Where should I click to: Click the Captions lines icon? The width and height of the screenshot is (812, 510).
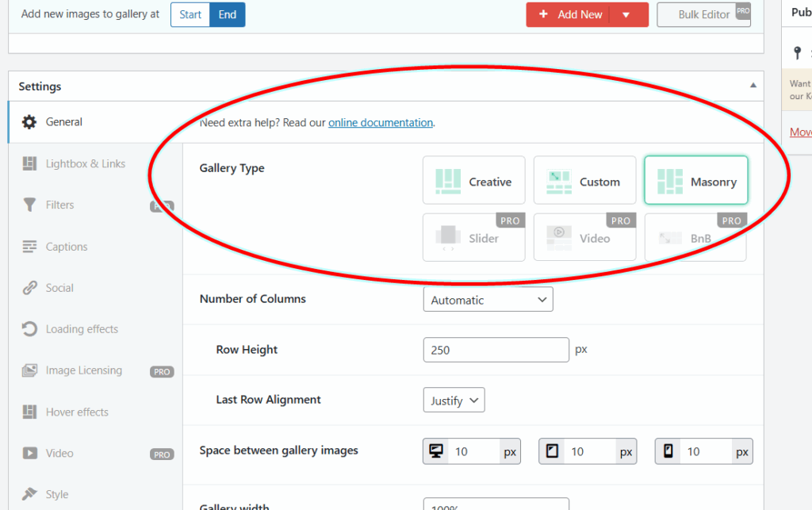click(x=29, y=247)
